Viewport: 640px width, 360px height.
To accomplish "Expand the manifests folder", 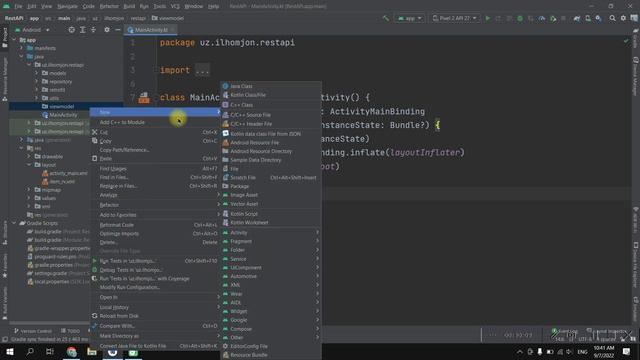I will coord(22,48).
